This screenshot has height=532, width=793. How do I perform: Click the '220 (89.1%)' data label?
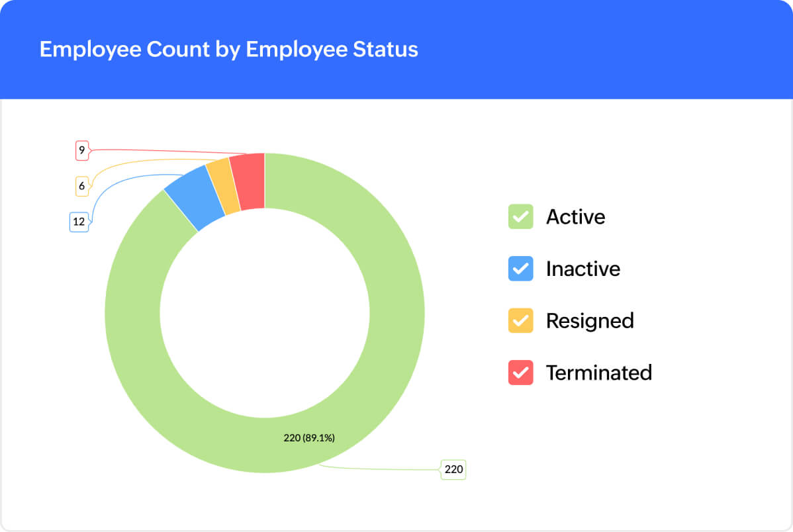click(x=309, y=437)
